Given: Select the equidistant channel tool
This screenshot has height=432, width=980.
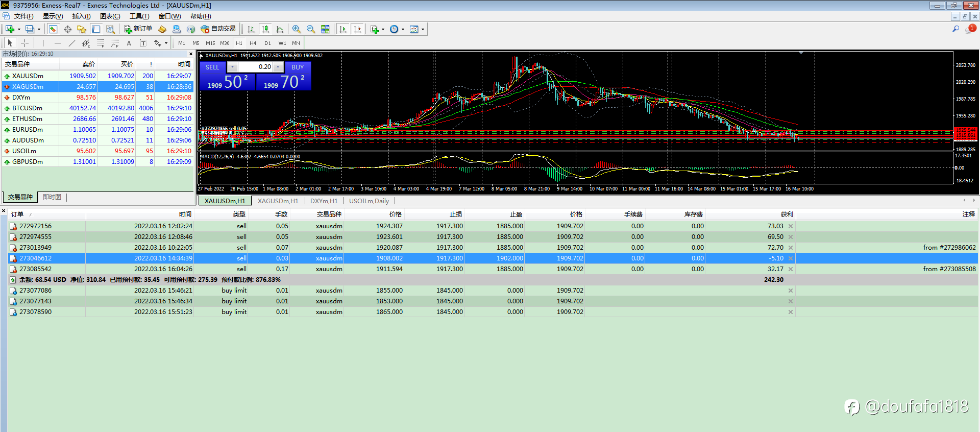Looking at the screenshot, I should (86, 43).
